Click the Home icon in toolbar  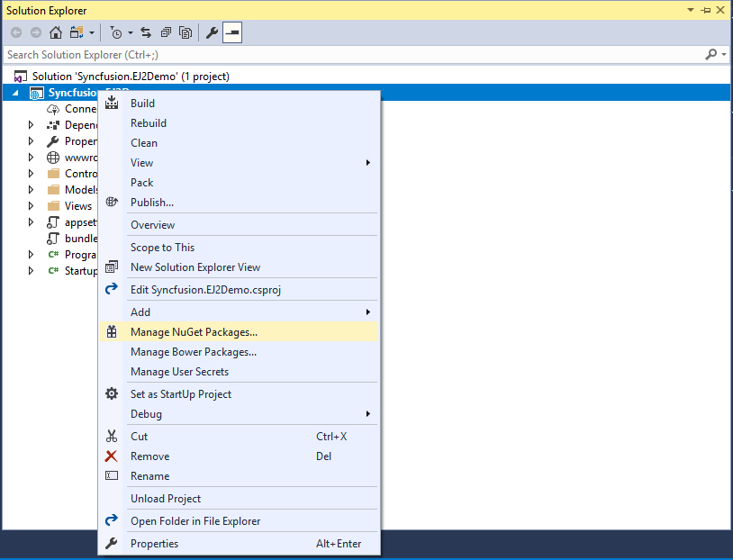[56, 32]
